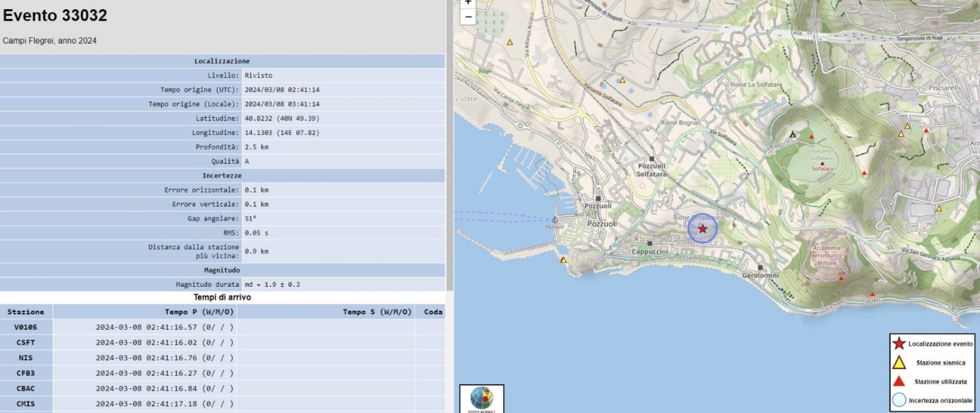
Task: Select the Evento 33032 heading
Action: pyautogui.click(x=55, y=15)
